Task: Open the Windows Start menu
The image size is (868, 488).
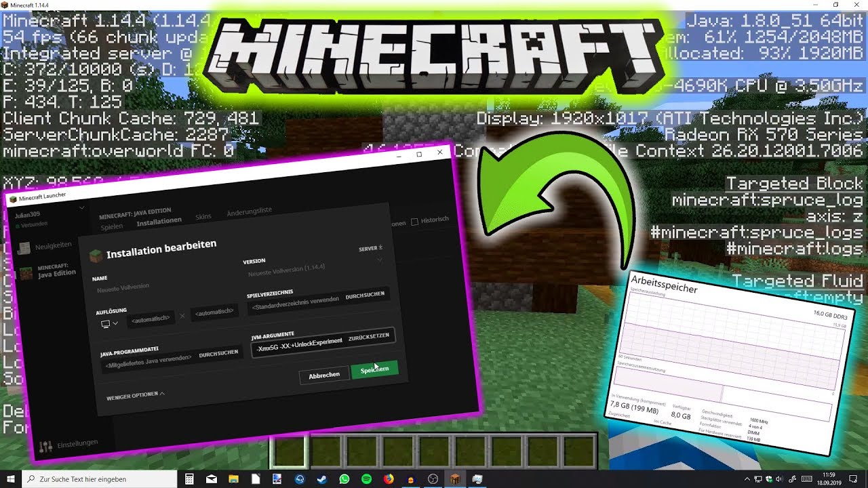Action: tap(10, 479)
